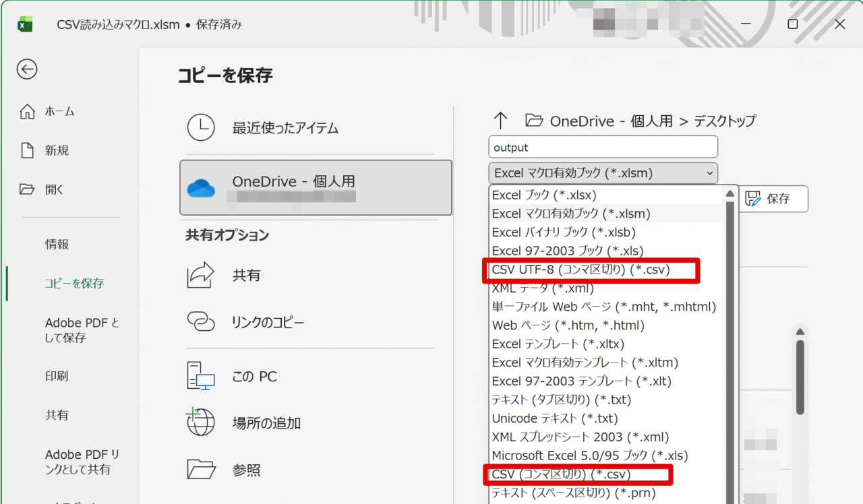The height and width of the screenshot is (504, 863).
Task: Click the New document icon
Action: point(27,150)
